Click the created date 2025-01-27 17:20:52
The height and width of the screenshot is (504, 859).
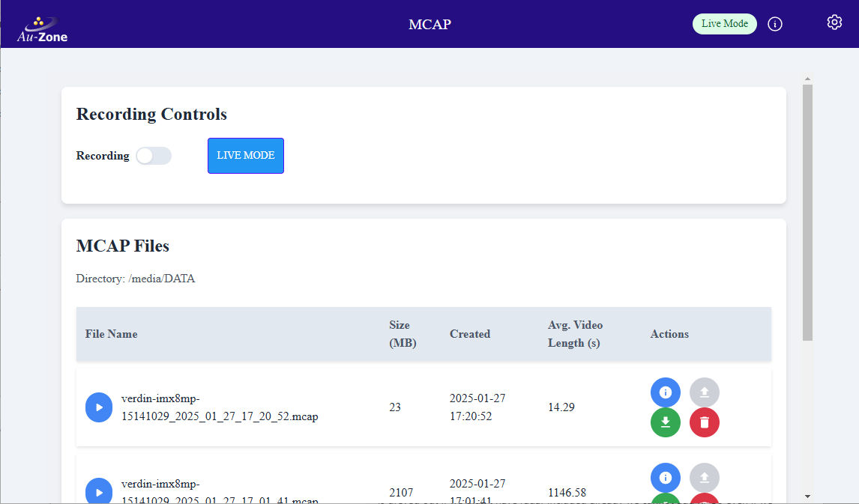pyautogui.click(x=477, y=407)
